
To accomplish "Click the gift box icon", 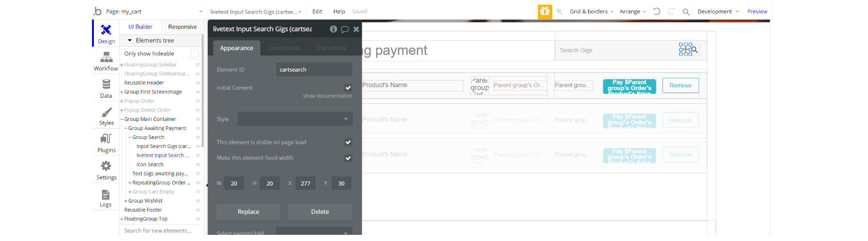I will 545,11.
